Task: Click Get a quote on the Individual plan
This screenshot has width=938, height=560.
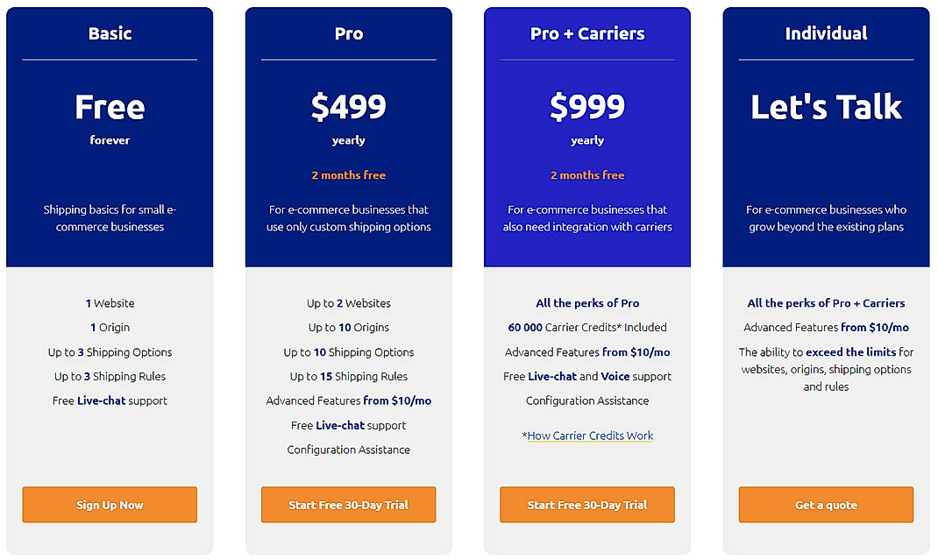Action: (826, 505)
